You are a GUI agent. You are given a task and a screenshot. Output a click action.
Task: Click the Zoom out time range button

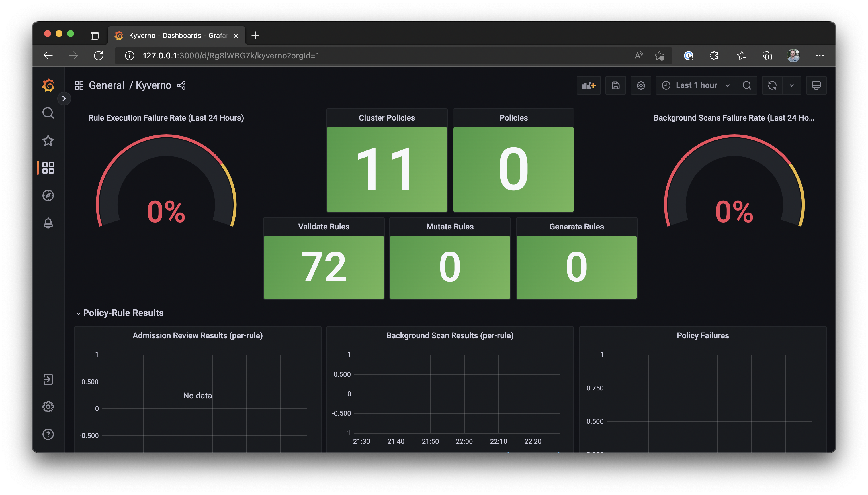[x=747, y=85]
